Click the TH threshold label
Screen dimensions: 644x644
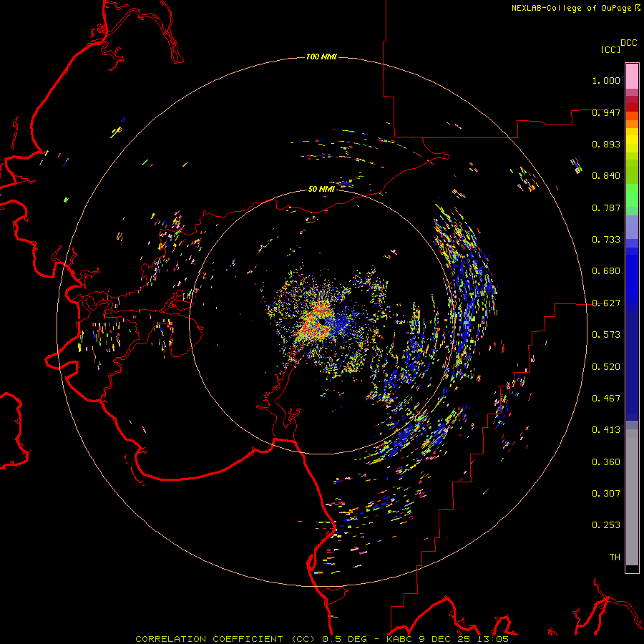pyautogui.click(x=615, y=557)
